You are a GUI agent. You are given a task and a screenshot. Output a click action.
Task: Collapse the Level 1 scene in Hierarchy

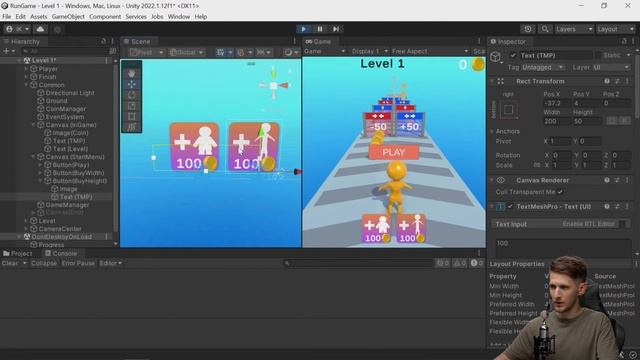[x=20, y=60]
